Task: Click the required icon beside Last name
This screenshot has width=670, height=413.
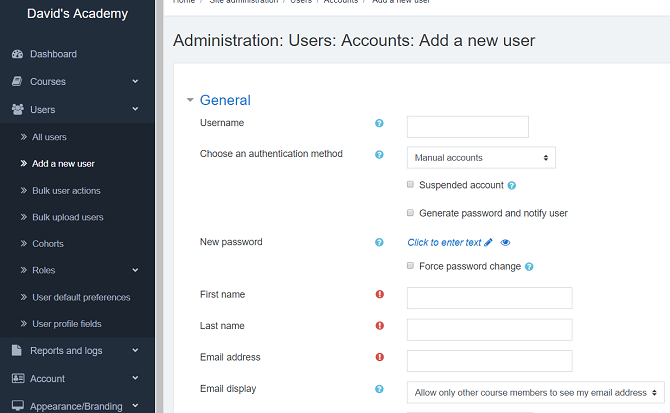Action: [x=379, y=326]
